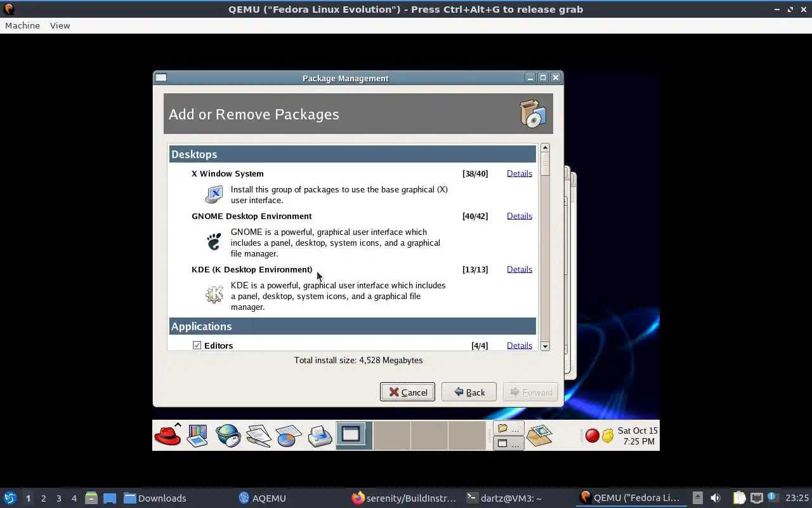Switch to third workspace in guest pager

pyautogui.click(x=429, y=435)
